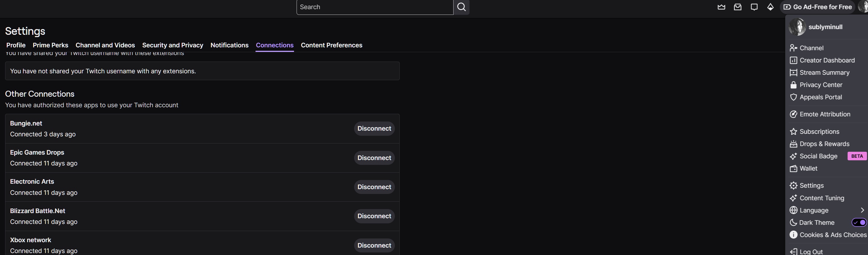This screenshot has height=255, width=868.
Task: Open the Prime Loot crown icon
Action: tap(721, 7)
